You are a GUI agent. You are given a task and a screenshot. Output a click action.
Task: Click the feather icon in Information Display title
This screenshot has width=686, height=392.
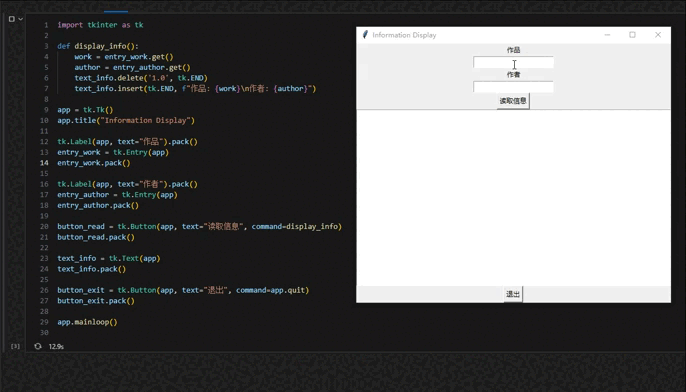[365, 35]
